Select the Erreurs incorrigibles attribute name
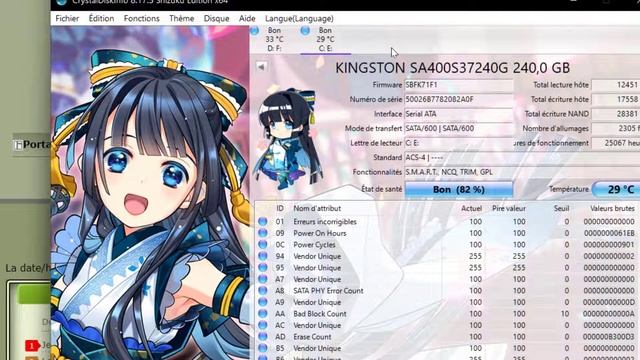This screenshot has width=640, height=360. click(325, 222)
